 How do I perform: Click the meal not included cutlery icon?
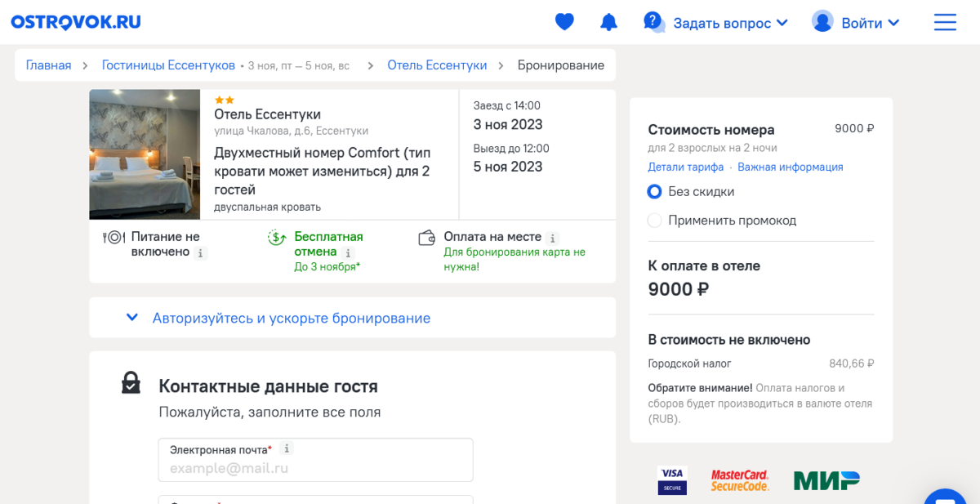[114, 238]
